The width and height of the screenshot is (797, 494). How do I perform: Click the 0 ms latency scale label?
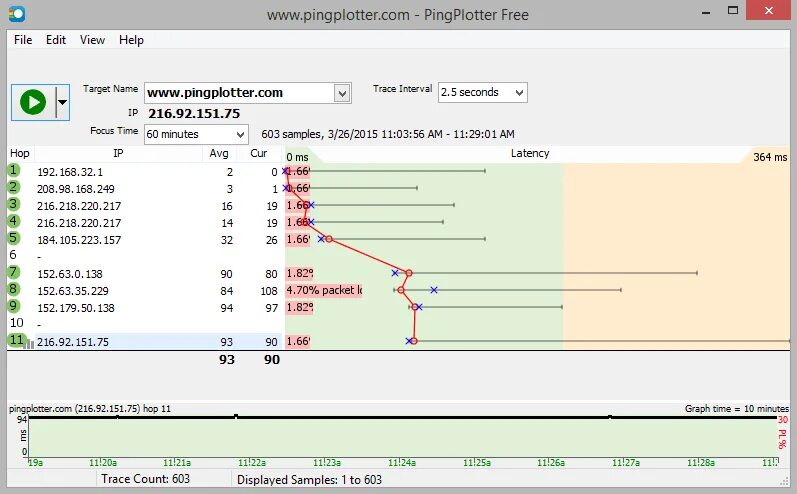click(297, 157)
